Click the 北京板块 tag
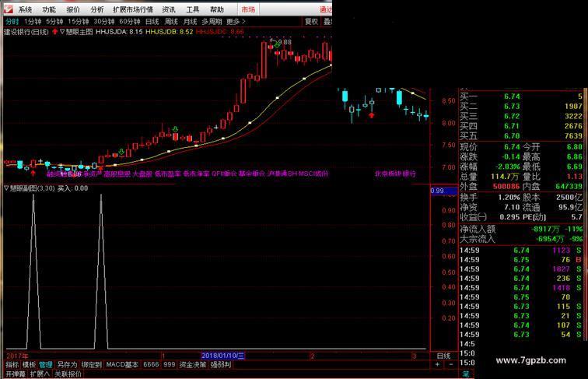The height and width of the screenshot is (379, 588). click(388, 174)
